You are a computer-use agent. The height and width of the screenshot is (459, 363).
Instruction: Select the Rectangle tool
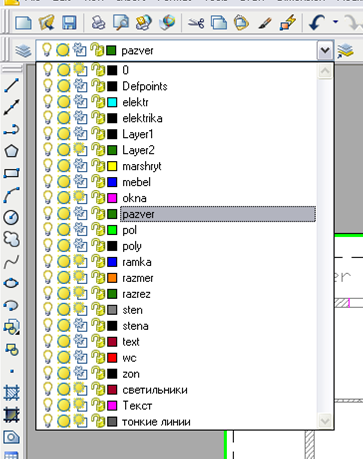[x=11, y=173]
